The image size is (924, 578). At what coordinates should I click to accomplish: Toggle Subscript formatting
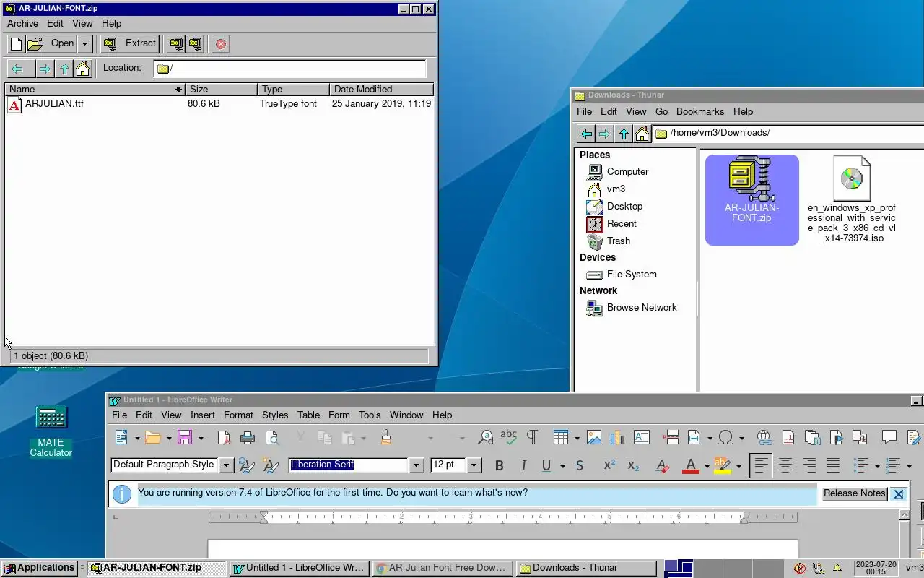pos(633,466)
